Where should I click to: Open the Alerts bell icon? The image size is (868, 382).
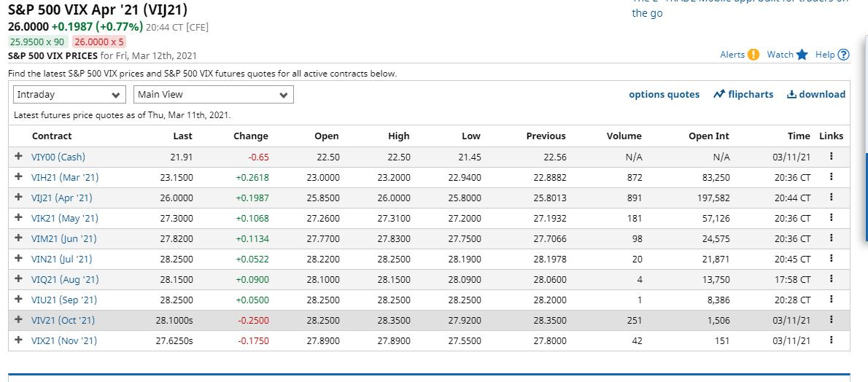pyautogui.click(x=753, y=54)
